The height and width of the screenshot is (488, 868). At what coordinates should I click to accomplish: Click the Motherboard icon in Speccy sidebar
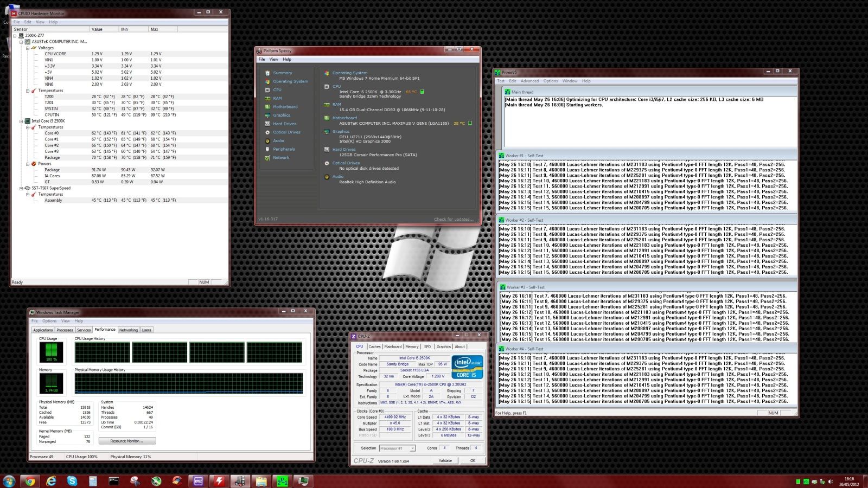pyautogui.click(x=267, y=107)
